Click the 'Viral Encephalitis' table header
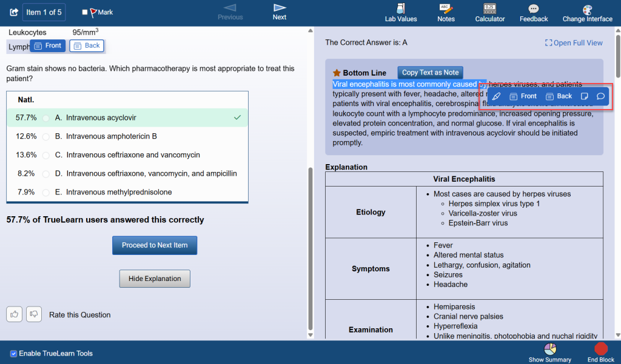621x364 pixels. point(464,179)
